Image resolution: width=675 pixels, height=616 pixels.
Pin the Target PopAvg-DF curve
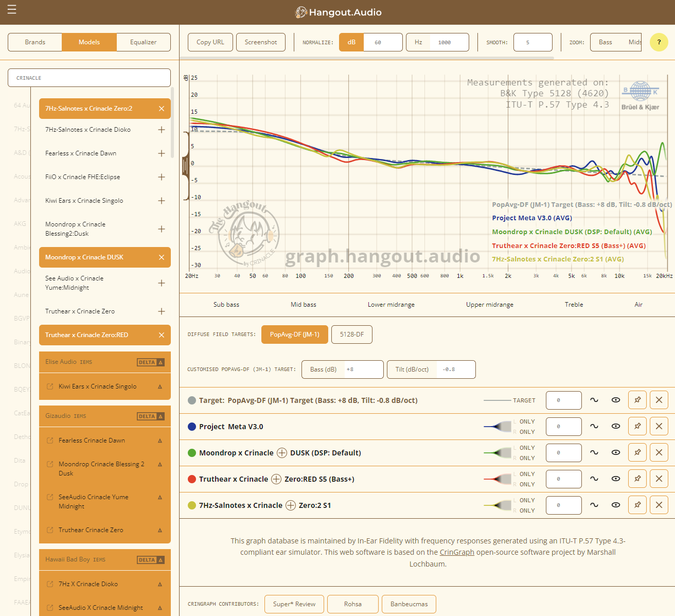tap(637, 400)
